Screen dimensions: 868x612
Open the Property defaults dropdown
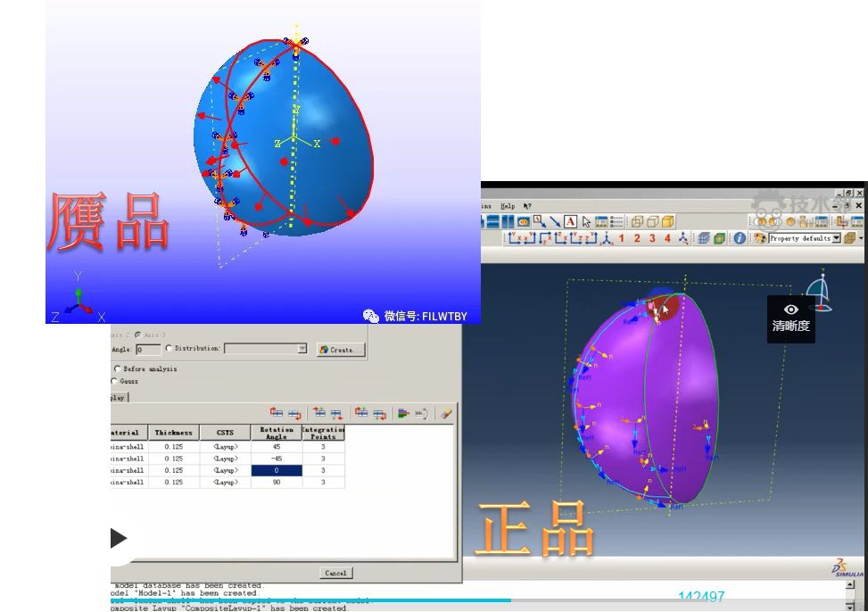[x=836, y=238]
